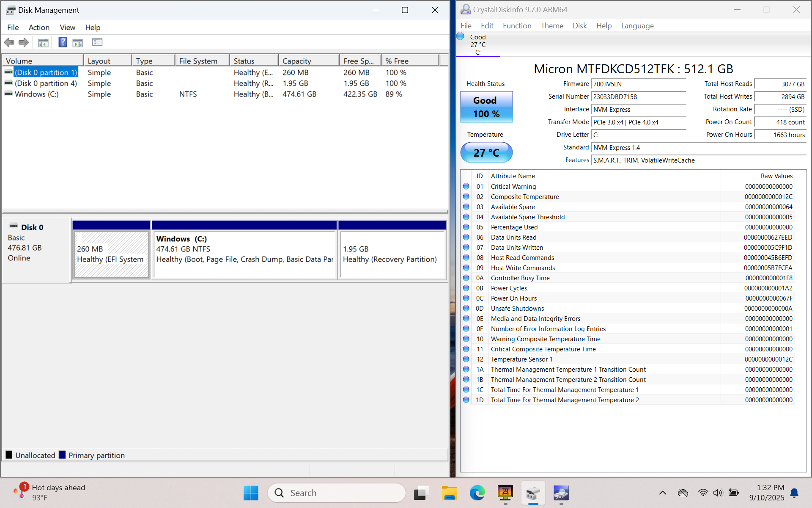
Task: Open File Explorer from the taskbar
Action: coord(449,493)
